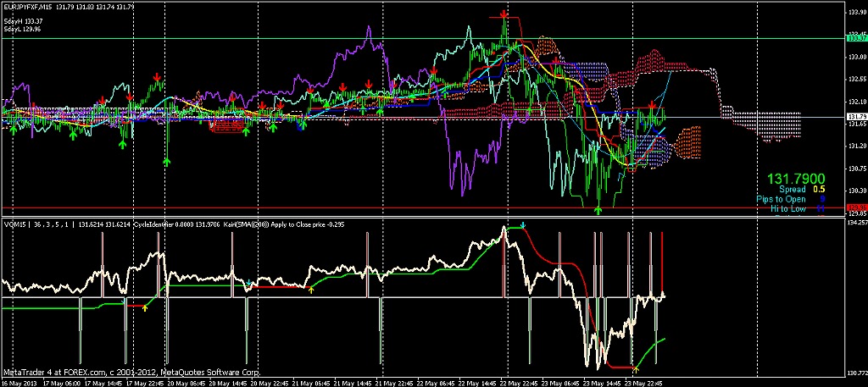Click the 131.20 price scale label
The image size is (868, 387).
pyautogui.click(x=856, y=146)
